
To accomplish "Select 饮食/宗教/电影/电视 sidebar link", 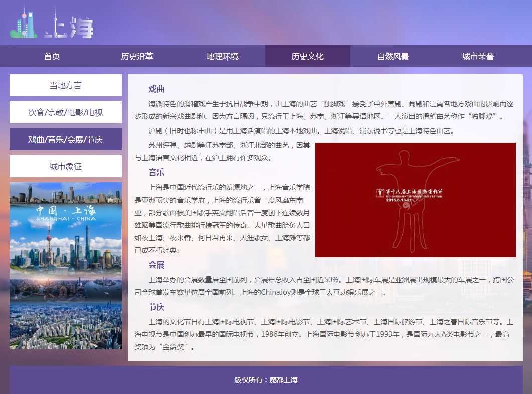I will 66,112.
